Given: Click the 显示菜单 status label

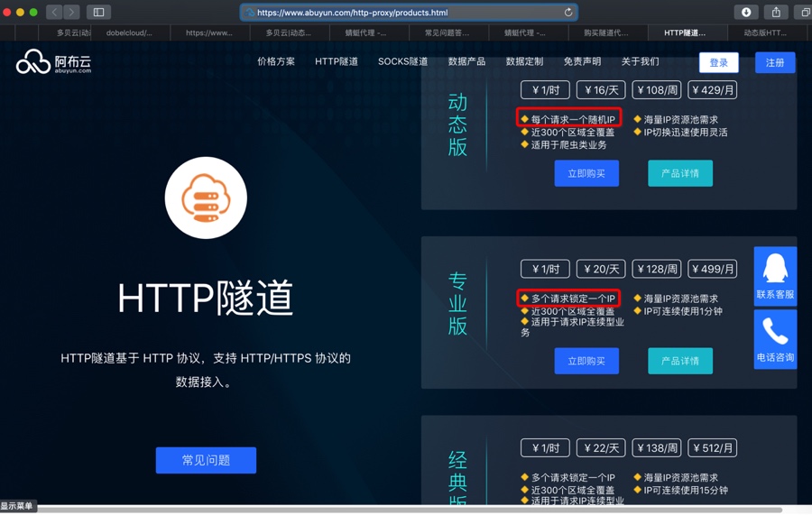Looking at the screenshot, I should (16, 506).
